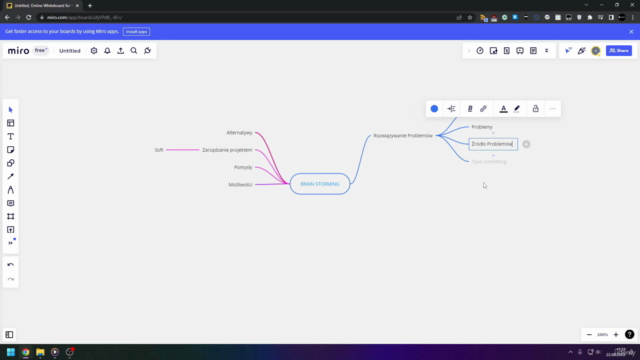
Task: Select the Sticky note tool
Action: coord(11,150)
